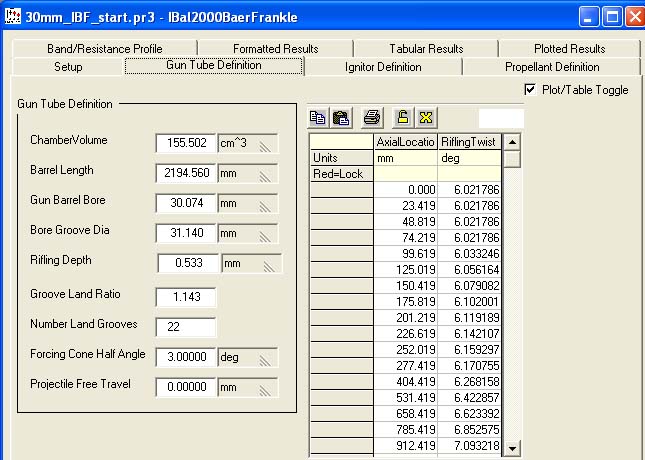Click the AxialLocation column header

406,142
